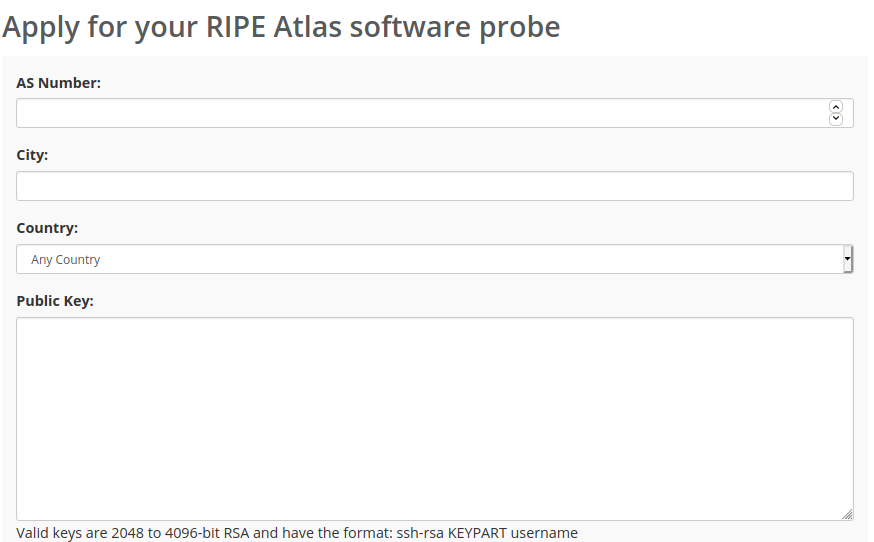
Task: Click the 'City:' label
Action: [x=32, y=156]
